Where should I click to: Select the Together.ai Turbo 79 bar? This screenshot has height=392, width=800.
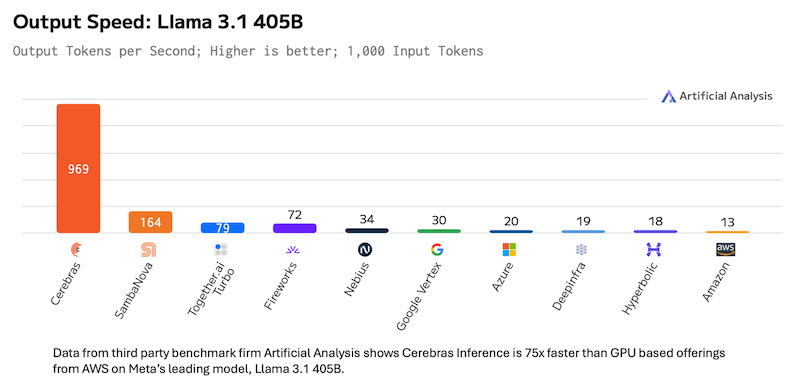[x=222, y=228]
